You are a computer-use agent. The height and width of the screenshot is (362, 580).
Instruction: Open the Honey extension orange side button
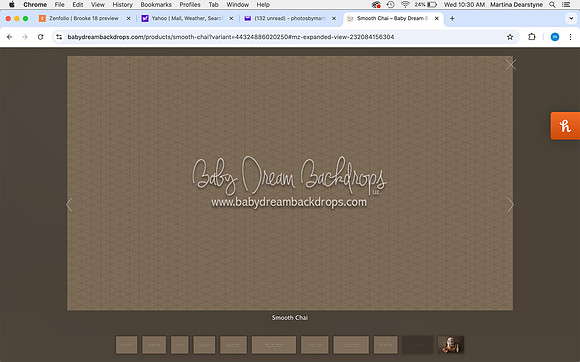(565, 126)
